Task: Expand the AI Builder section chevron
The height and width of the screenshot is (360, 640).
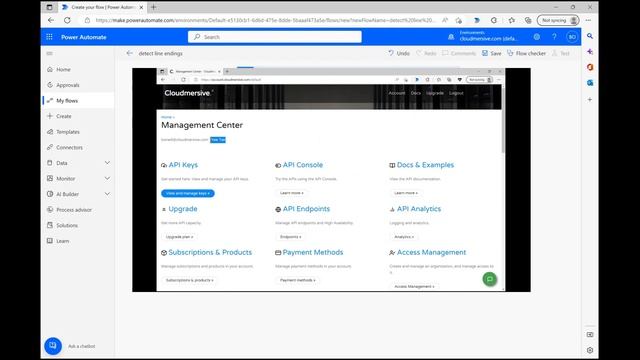Action: point(107,194)
